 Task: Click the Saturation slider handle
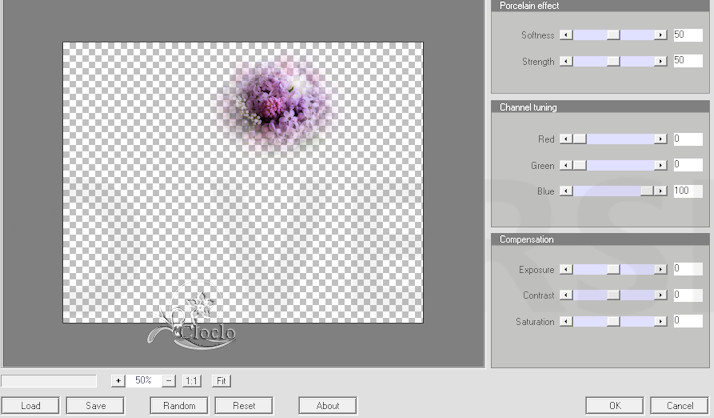613,321
